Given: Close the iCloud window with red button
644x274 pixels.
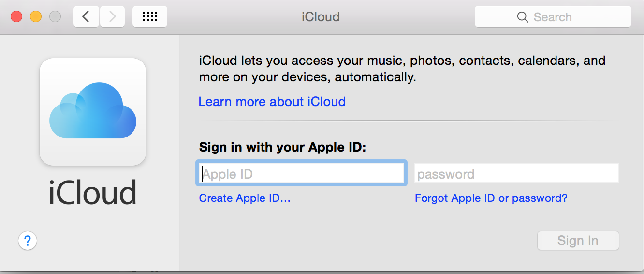Looking at the screenshot, I should click(x=16, y=16).
